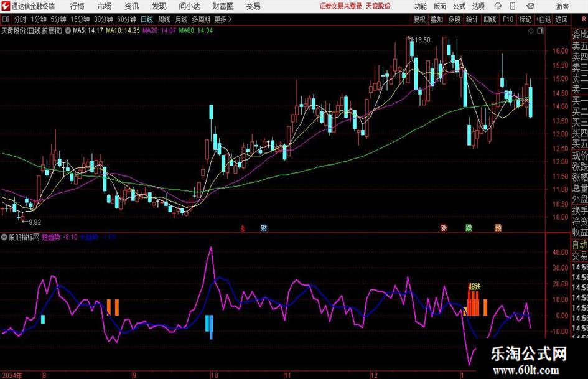
Task: Open dropdown next to 股朋指标网 indicator
Action: (x=4, y=237)
